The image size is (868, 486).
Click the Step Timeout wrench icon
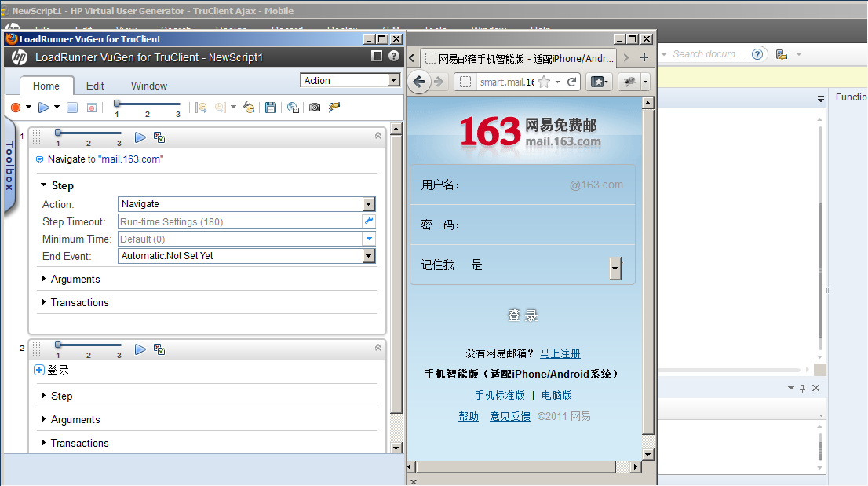click(369, 221)
